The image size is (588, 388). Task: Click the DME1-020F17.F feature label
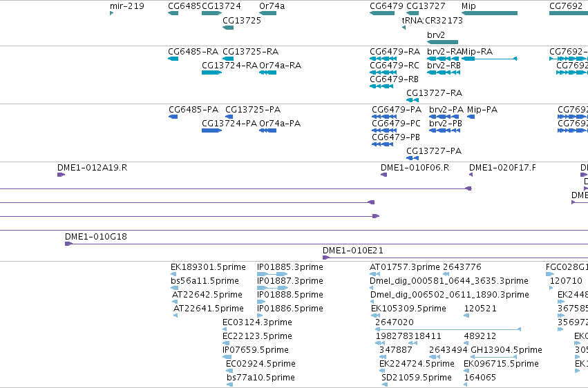[502, 167]
